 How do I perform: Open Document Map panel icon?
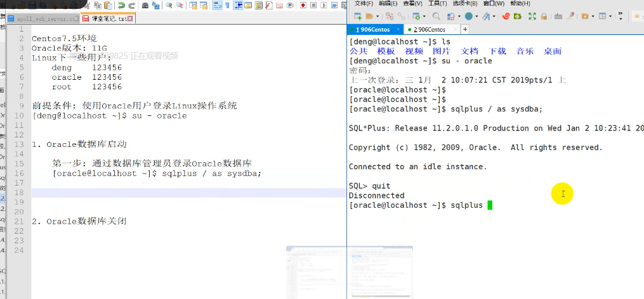(x=258, y=5)
